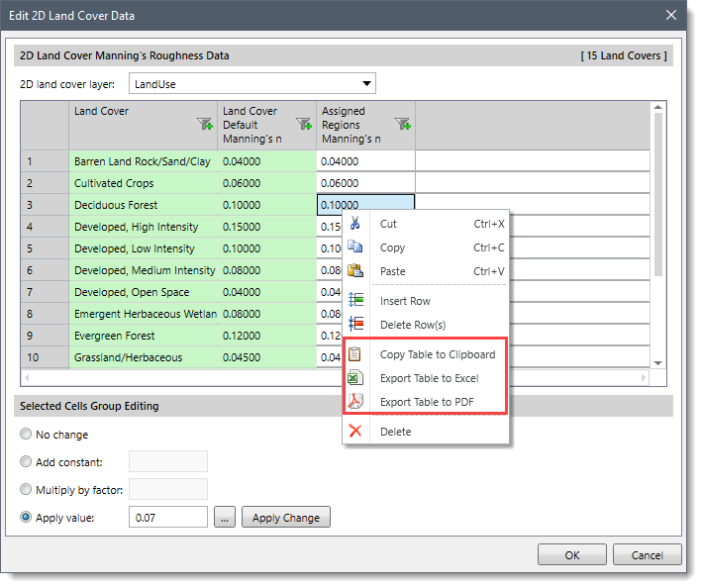Select the Developed, Medium Intensity cell
The image size is (702, 588).
[144, 270]
